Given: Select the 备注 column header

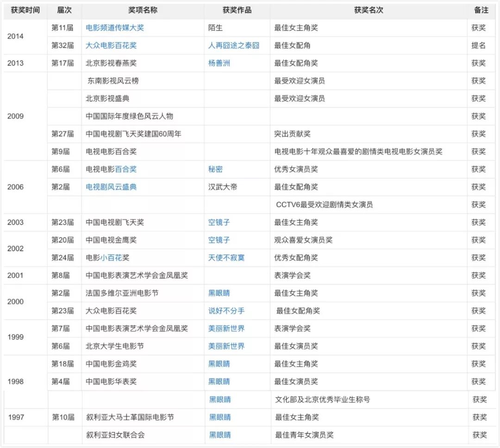Looking at the screenshot, I should click(x=481, y=10).
